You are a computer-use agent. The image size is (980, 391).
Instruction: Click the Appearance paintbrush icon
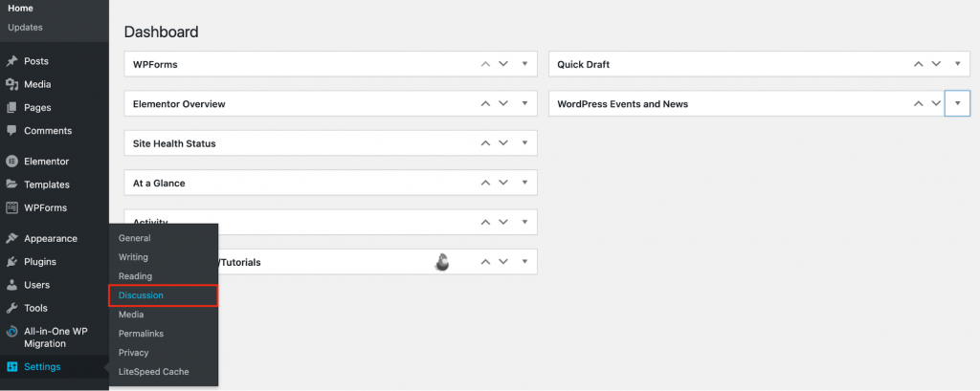pyautogui.click(x=11, y=239)
